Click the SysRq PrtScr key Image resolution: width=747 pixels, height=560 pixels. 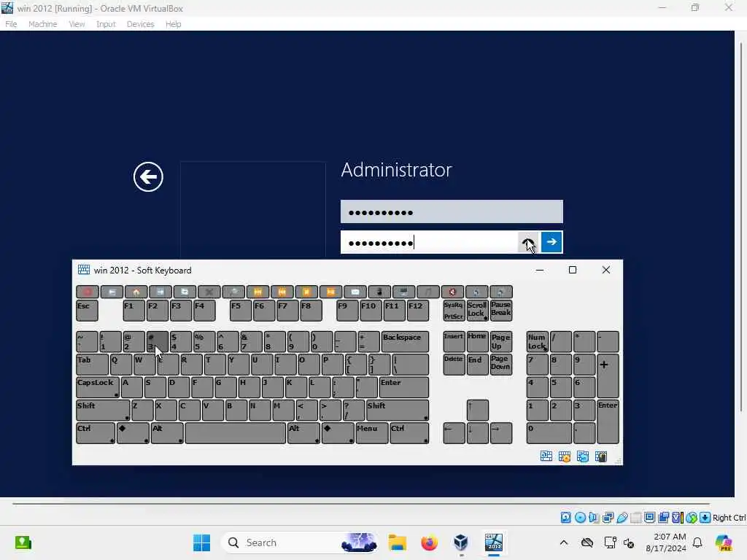click(454, 310)
